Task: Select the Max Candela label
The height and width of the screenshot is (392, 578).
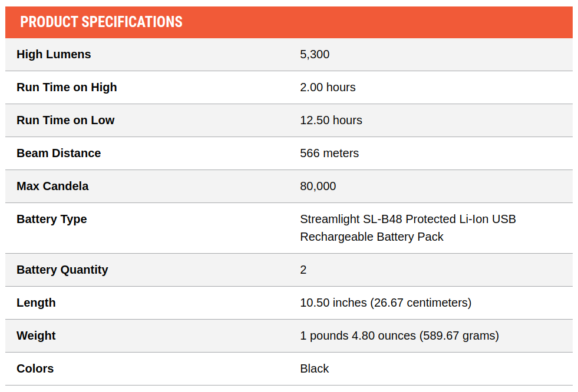Action: click(52, 186)
